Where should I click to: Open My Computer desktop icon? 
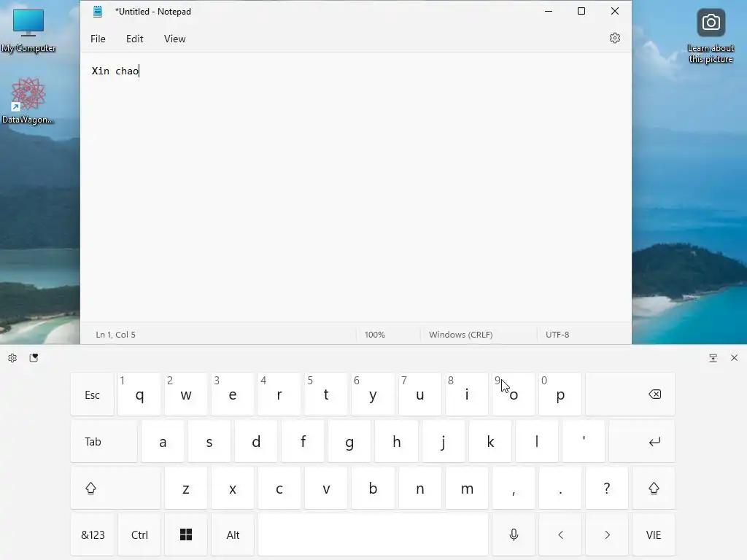tap(28, 31)
